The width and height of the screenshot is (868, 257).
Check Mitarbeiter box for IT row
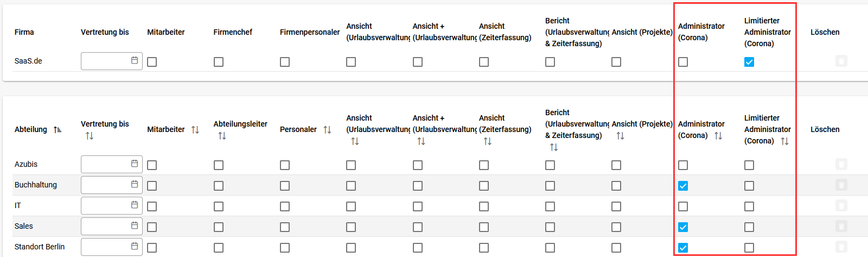point(152,206)
